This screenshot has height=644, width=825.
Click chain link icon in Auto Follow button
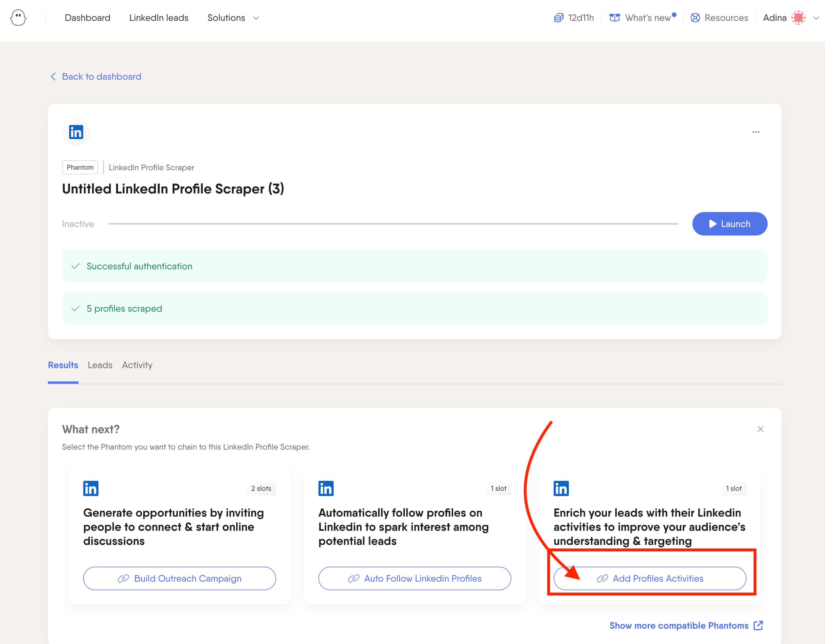[x=353, y=579]
